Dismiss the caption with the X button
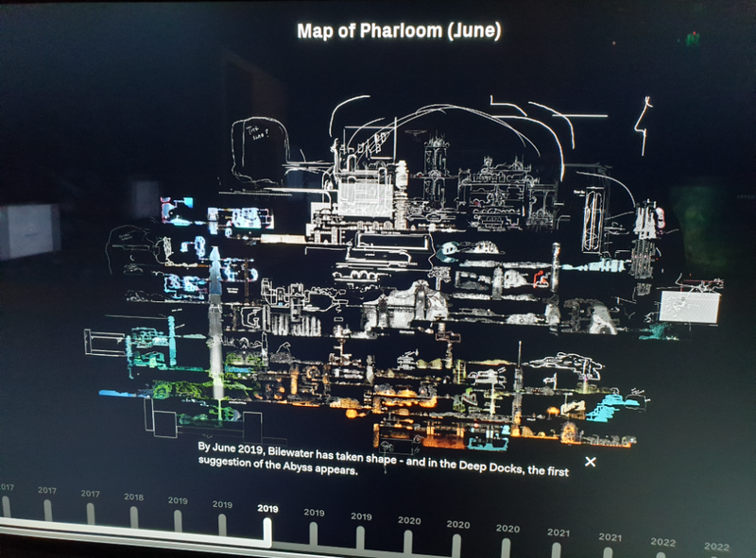 (x=592, y=461)
